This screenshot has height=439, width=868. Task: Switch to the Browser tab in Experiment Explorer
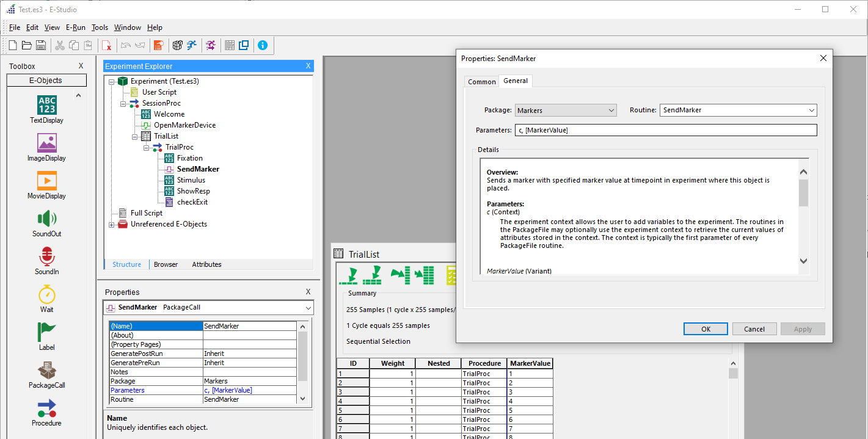click(x=166, y=264)
